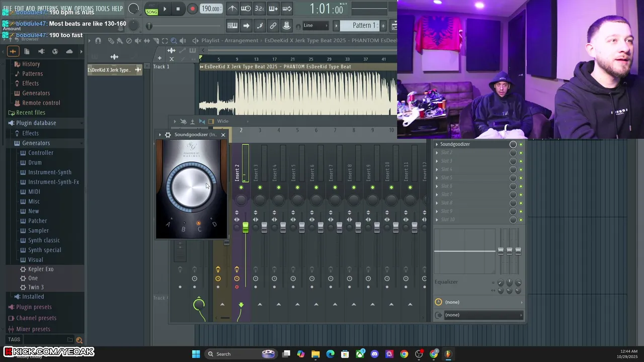The image size is (644, 362).
Task: Click the plus button next to Pattern 1
Action: tap(383, 26)
